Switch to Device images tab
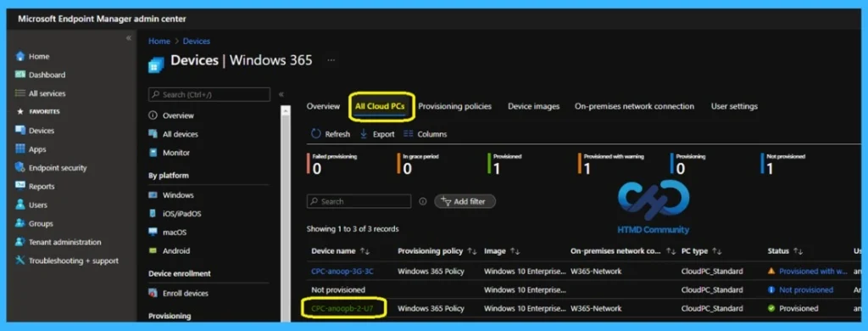 click(x=534, y=106)
